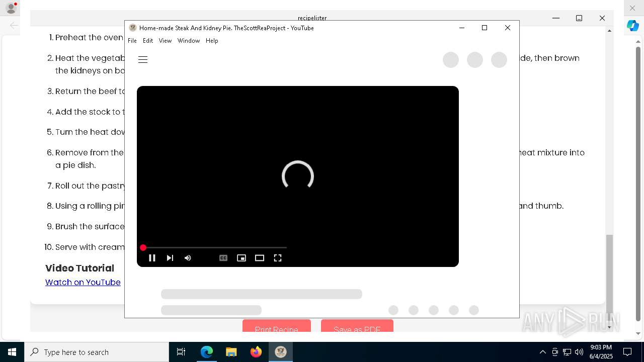Image resolution: width=644 pixels, height=362 pixels.
Task: Click scroll-down arrow in recipelister window
Action: pyautogui.click(x=609, y=327)
